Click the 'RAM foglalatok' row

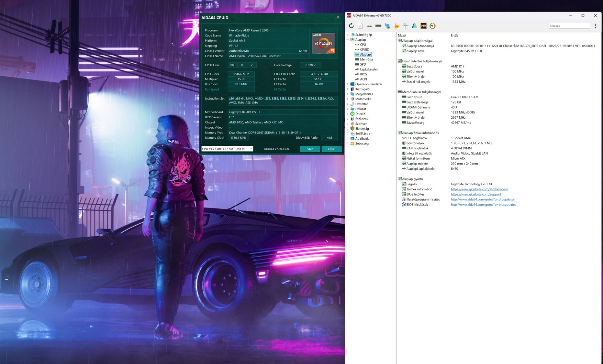pyautogui.click(x=498, y=148)
